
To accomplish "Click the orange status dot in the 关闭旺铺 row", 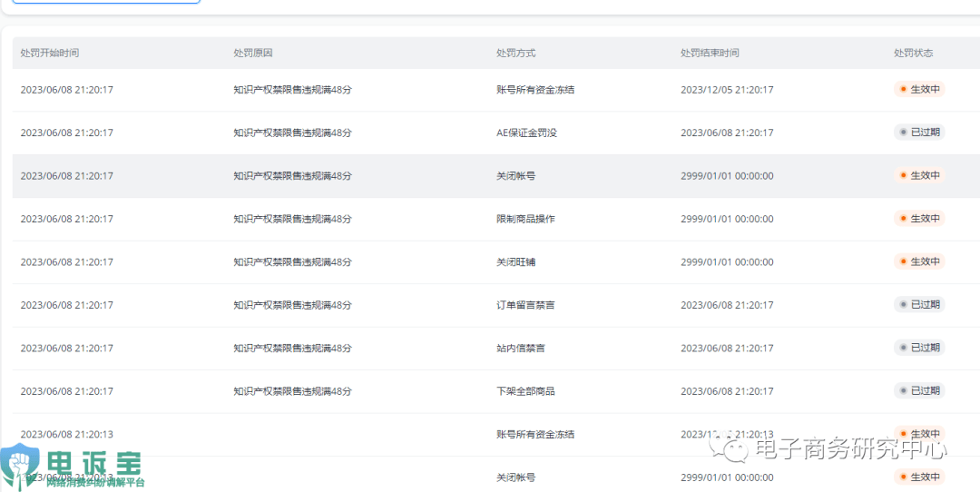I will coord(903,261).
